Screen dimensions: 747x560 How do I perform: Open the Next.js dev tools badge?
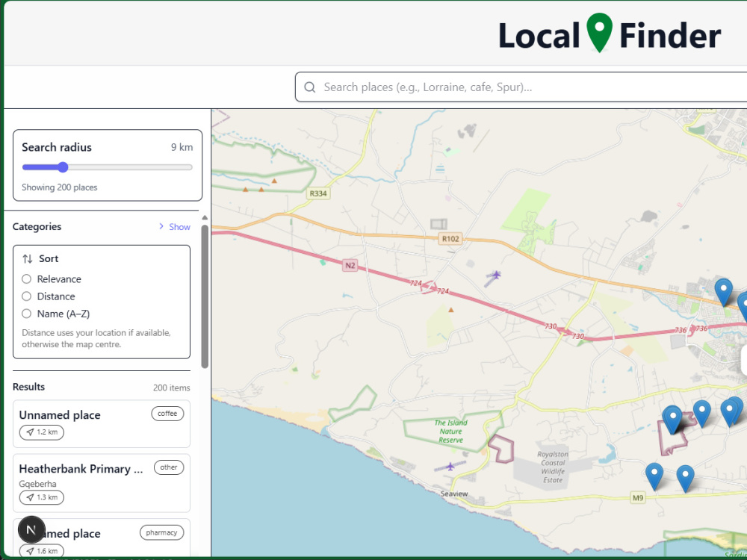[x=31, y=529]
